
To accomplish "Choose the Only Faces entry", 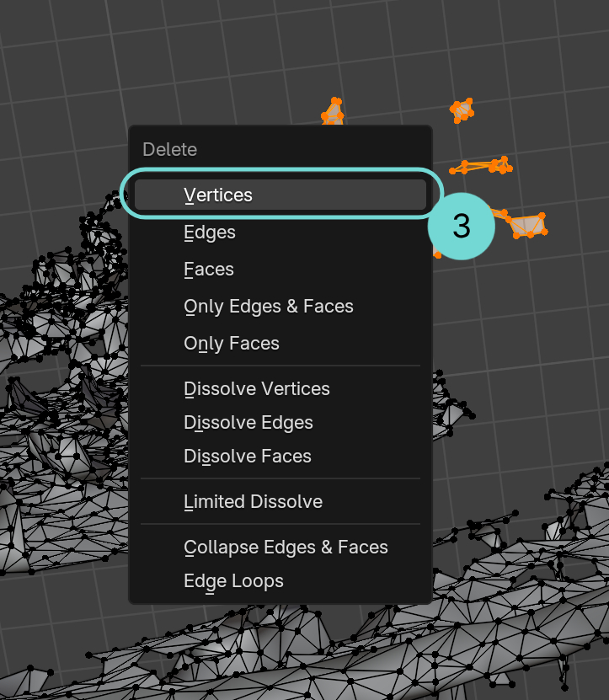I will (x=232, y=344).
